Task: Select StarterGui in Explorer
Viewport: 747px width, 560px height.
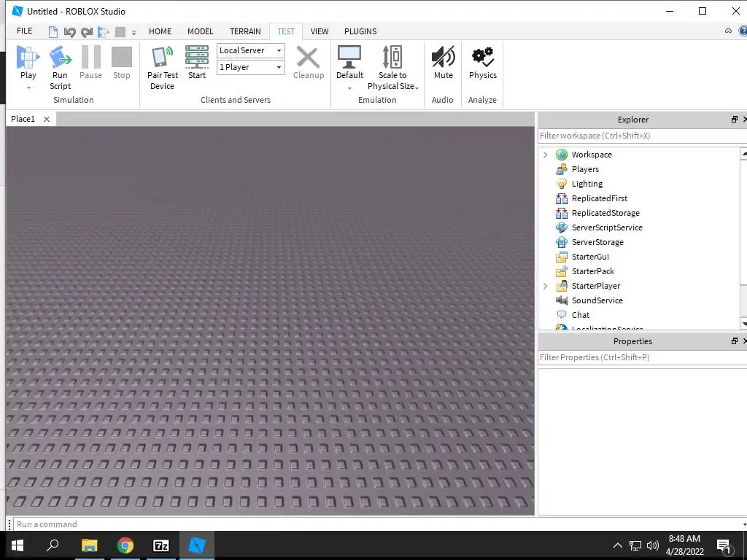Action: 590,257
